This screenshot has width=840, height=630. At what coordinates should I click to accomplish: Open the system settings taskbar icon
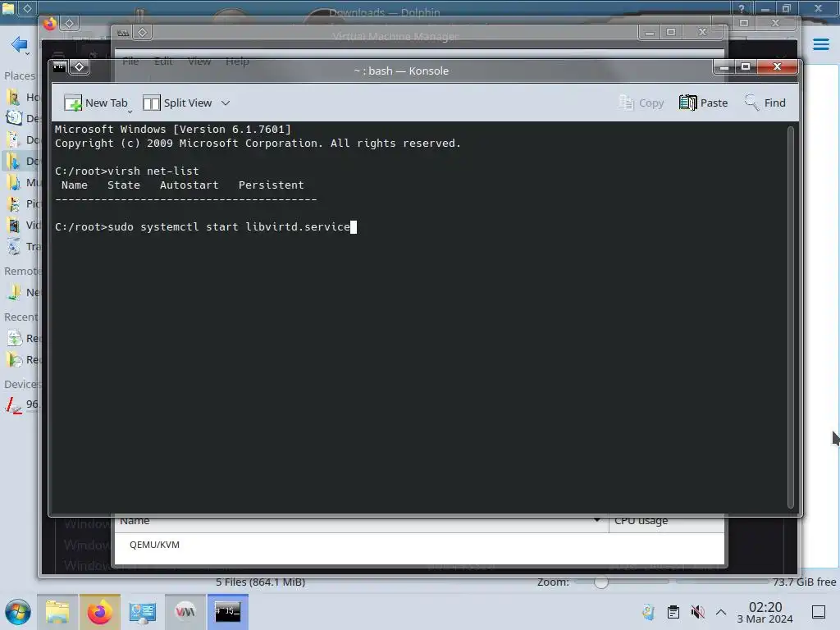point(143,612)
